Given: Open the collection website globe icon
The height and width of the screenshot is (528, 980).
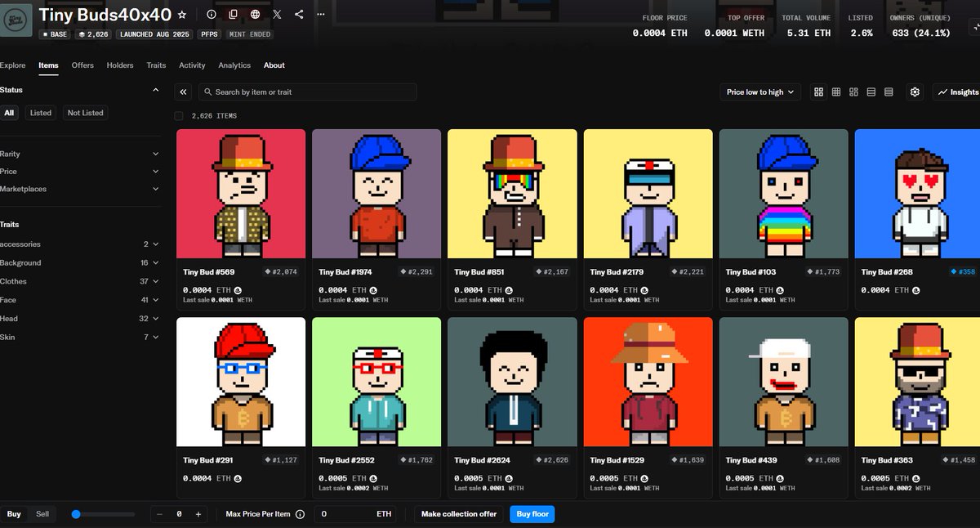Looking at the screenshot, I should pyautogui.click(x=256, y=14).
